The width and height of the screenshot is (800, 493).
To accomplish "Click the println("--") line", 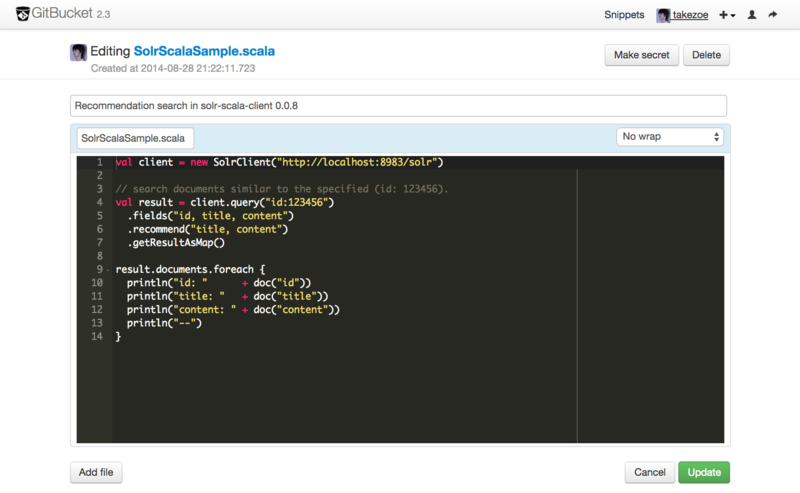I will pyautogui.click(x=164, y=323).
